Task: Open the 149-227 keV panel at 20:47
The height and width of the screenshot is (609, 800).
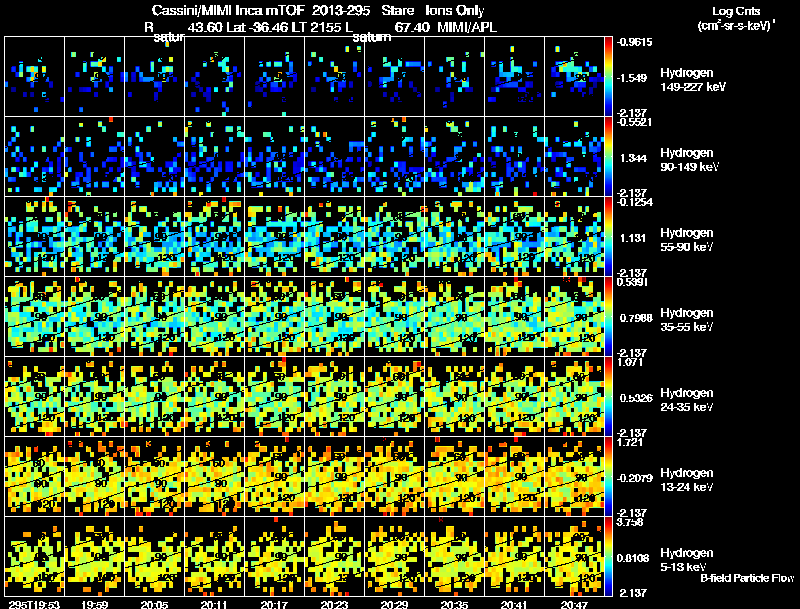Action: [574, 77]
